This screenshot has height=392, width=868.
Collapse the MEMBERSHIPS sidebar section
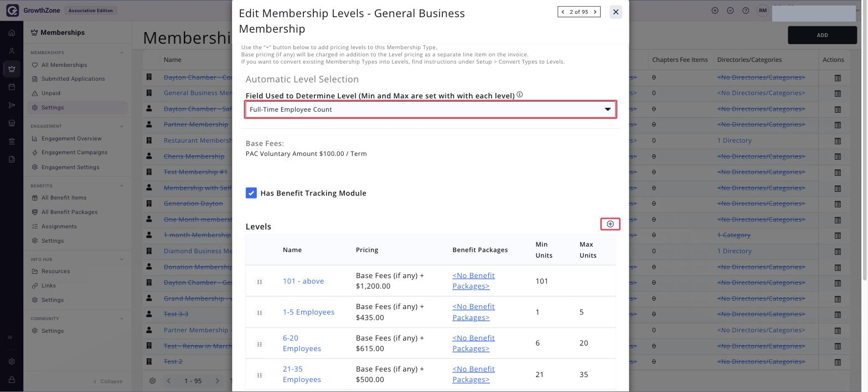tap(122, 53)
